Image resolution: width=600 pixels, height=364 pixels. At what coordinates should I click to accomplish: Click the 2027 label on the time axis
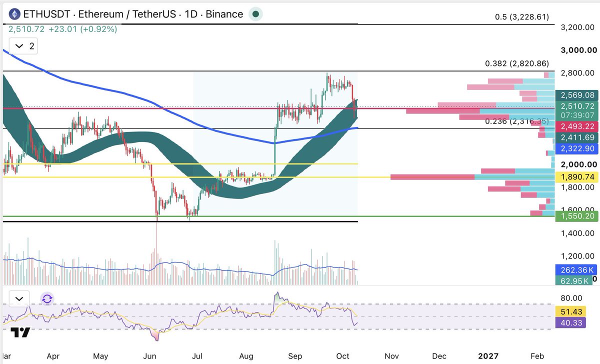488,356
